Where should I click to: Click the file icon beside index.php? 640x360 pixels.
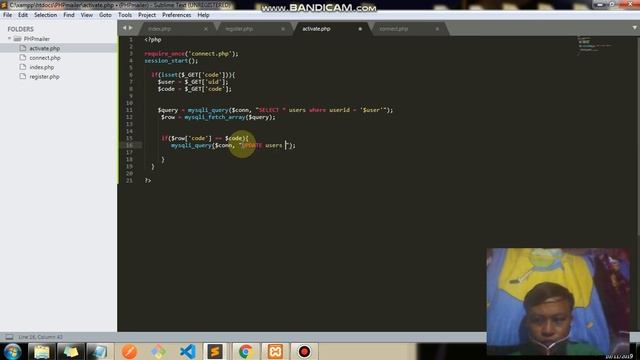point(23,67)
